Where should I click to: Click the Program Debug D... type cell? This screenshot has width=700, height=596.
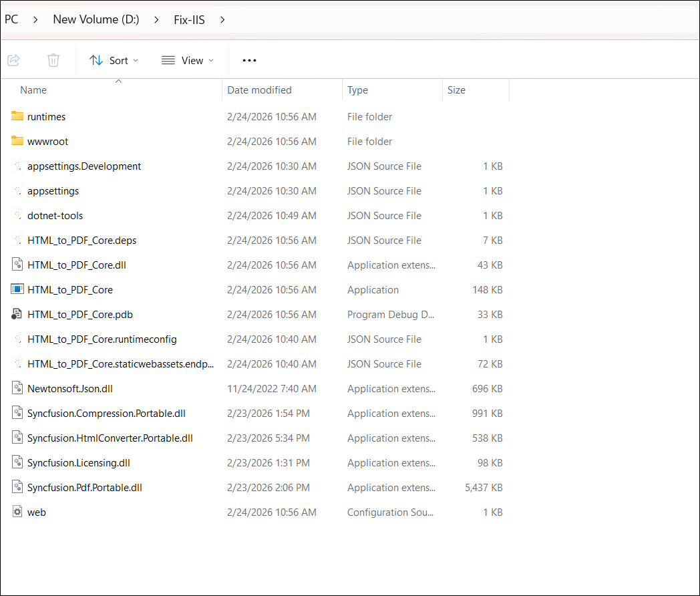pos(391,314)
